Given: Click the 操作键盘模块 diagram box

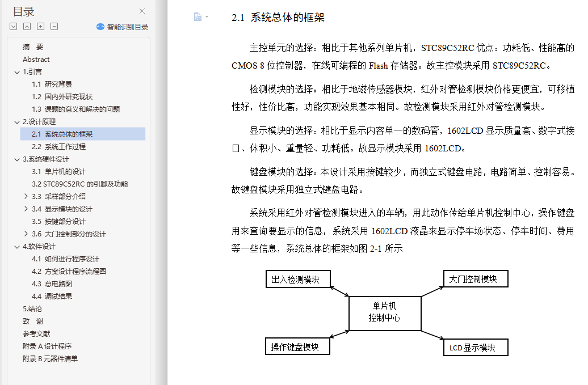Looking at the screenshot, I should [297, 346].
